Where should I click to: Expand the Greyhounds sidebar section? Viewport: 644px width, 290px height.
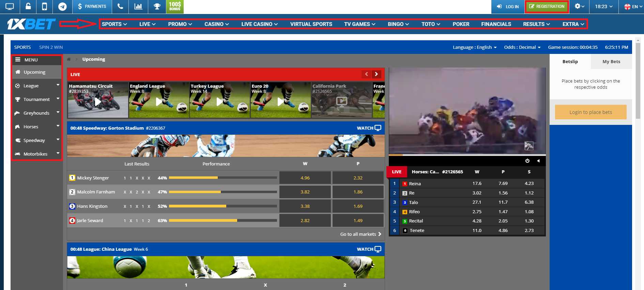point(58,112)
